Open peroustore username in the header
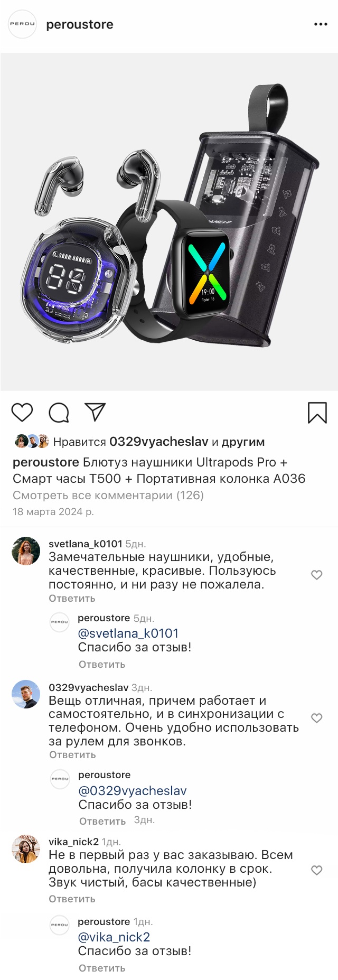 coord(80,24)
